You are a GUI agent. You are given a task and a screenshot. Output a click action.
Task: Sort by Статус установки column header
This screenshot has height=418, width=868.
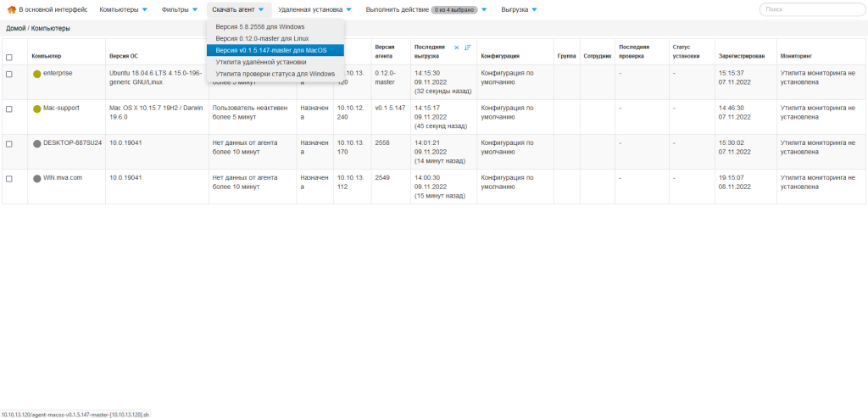(x=686, y=52)
